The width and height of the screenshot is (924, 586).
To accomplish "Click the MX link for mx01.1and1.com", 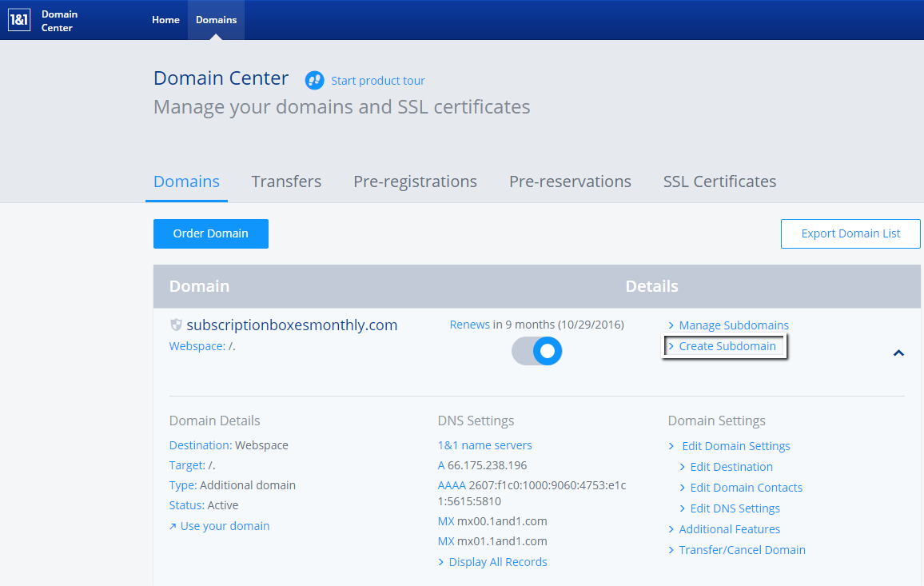I will click(446, 541).
